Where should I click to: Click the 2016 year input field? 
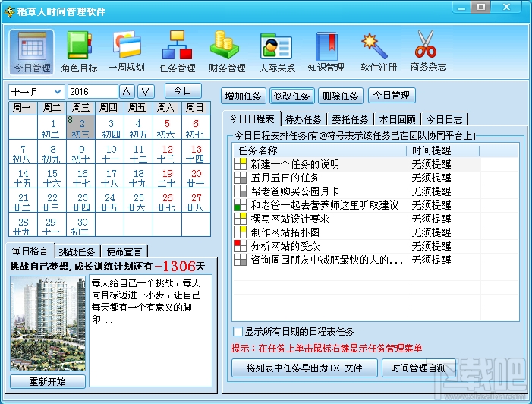(93, 92)
